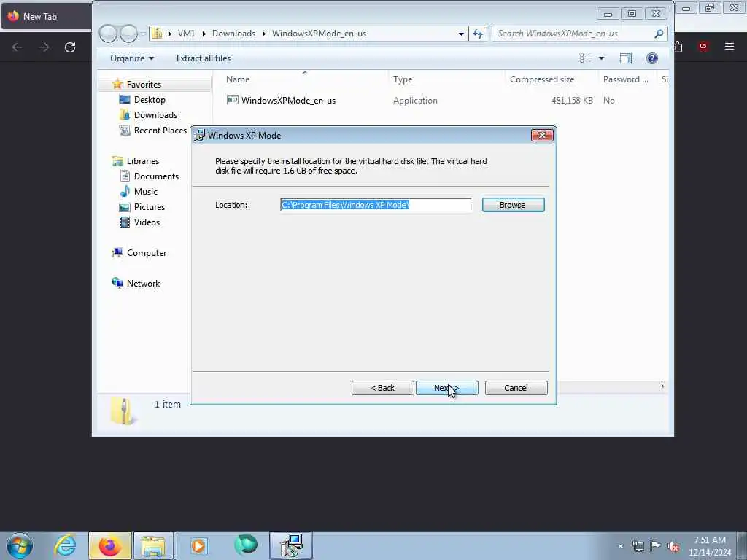Click Explorer back navigation button
747x560 pixels.
pyautogui.click(x=108, y=34)
